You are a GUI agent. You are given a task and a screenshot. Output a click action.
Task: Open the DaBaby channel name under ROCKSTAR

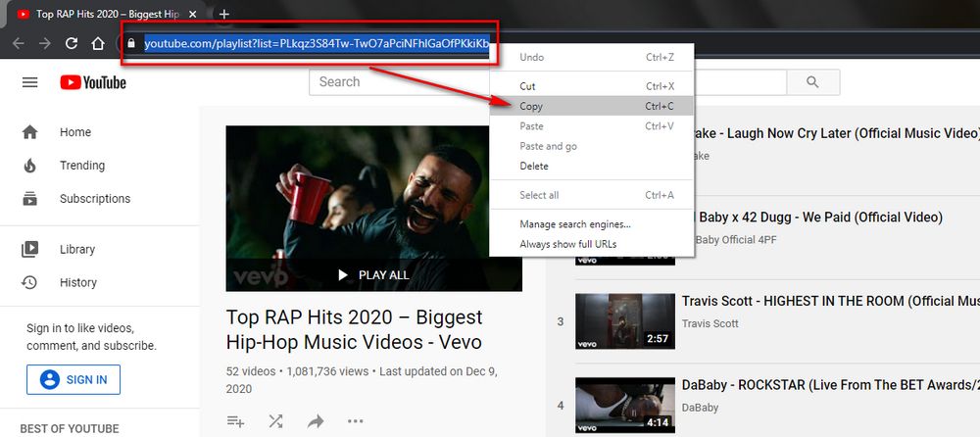[x=700, y=407]
